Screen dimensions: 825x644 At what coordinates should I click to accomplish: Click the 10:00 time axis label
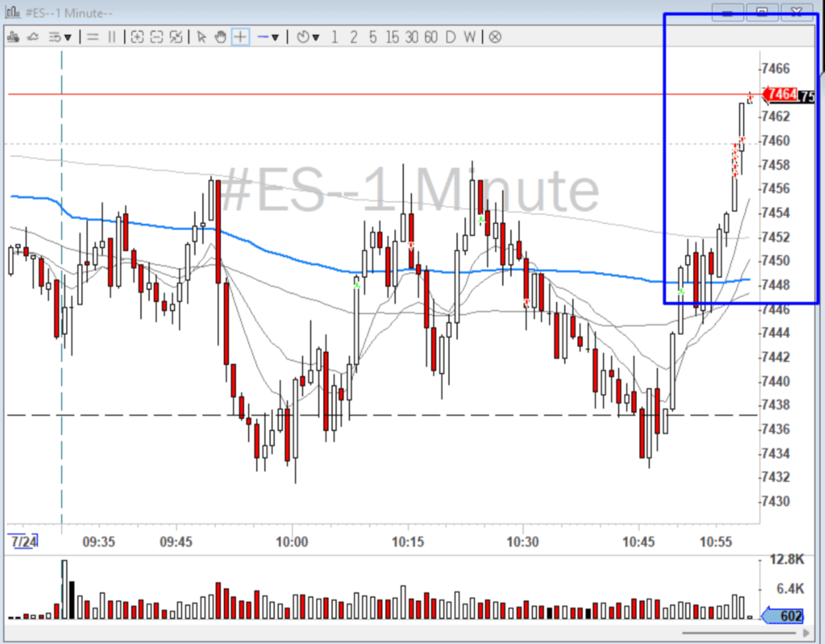tap(292, 542)
